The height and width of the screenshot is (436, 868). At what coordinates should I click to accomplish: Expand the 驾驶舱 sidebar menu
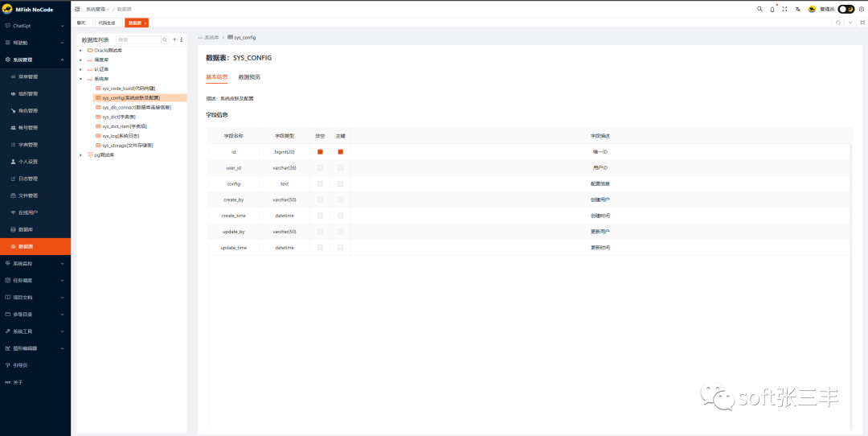35,43
